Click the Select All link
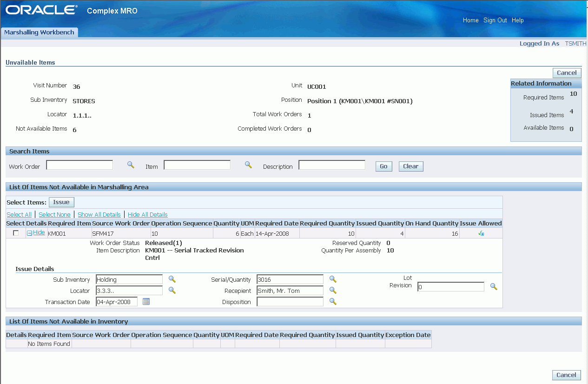This screenshot has height=384, width=588. (x=19, y=215)
